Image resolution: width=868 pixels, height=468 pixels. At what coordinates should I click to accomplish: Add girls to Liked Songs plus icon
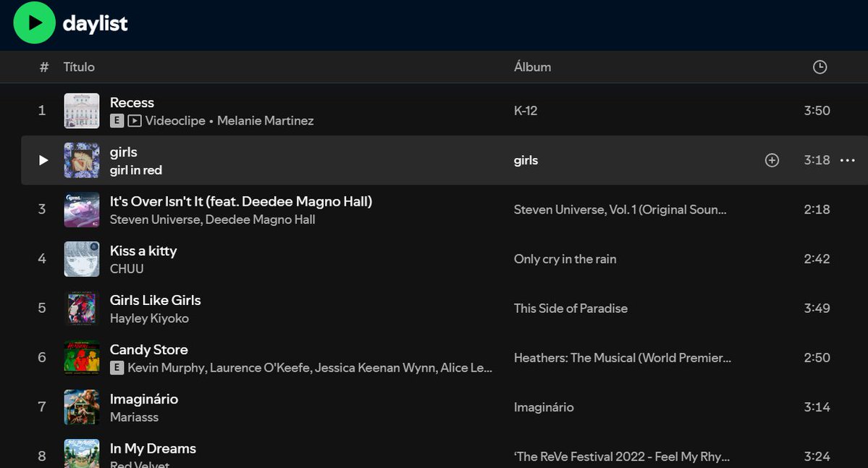(772, 160)
